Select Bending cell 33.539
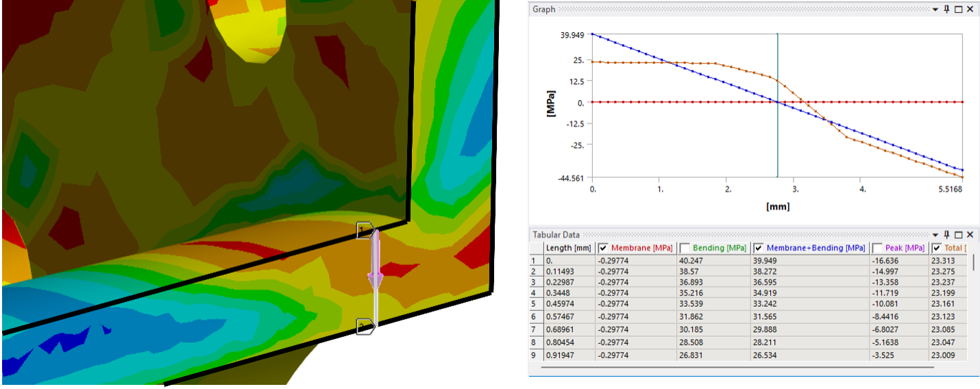 713,303
